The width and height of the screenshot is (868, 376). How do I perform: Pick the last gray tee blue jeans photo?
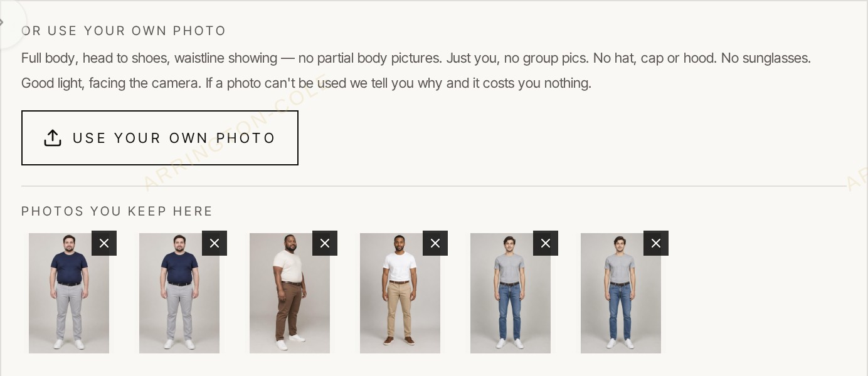pyautogui.click(x=621, y=293)
